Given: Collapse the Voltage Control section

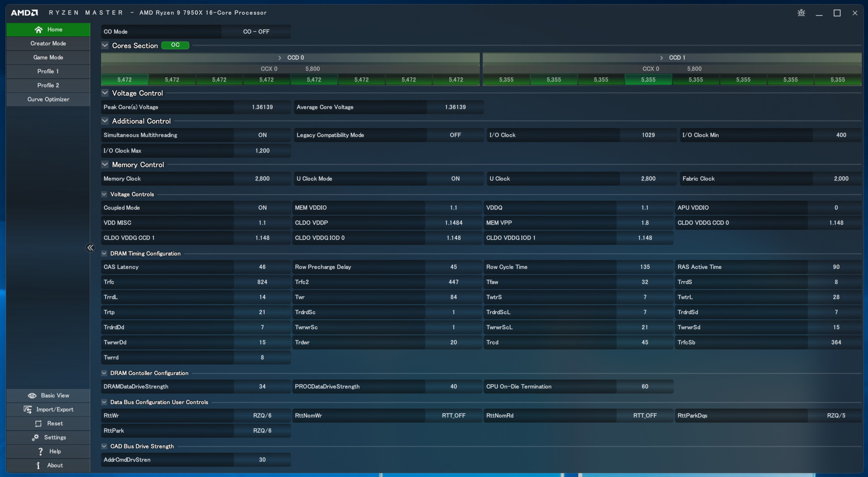Looking at the screenshot, I should point(105,93).
